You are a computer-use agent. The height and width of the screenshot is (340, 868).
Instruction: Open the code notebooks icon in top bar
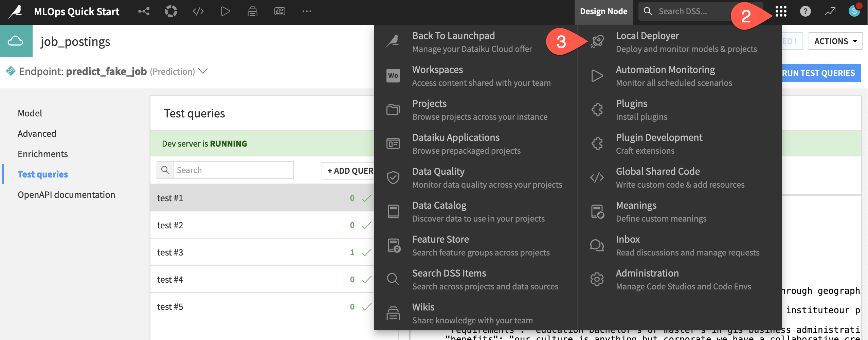pos(198,12)
